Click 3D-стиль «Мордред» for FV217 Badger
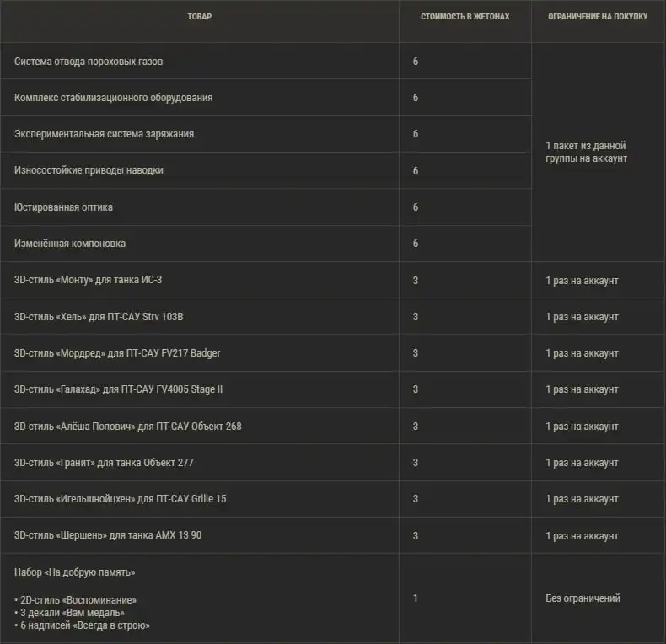 (x=117, y=353)
